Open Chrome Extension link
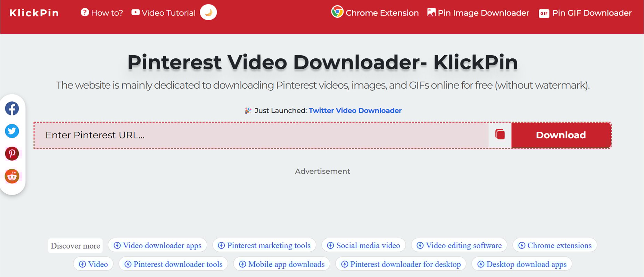 [375, 13]
